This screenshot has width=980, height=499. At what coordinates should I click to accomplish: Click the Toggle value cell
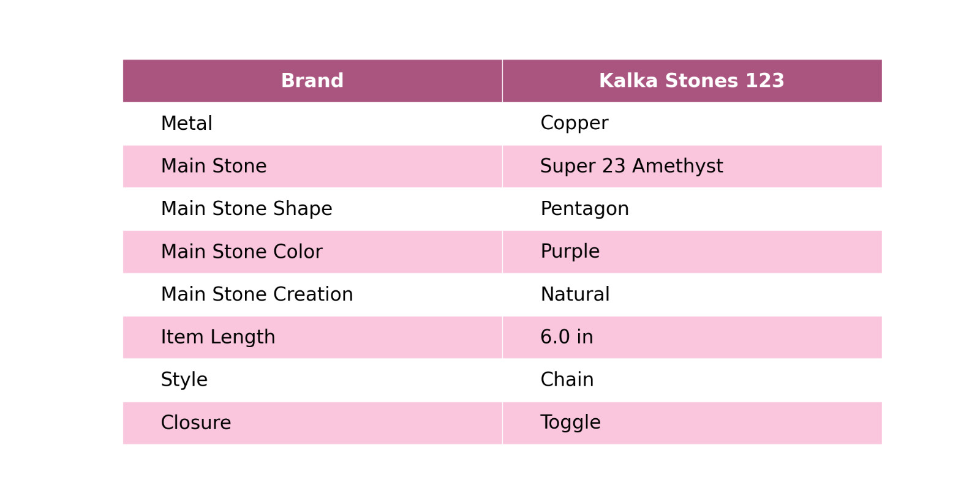(692, 423)
